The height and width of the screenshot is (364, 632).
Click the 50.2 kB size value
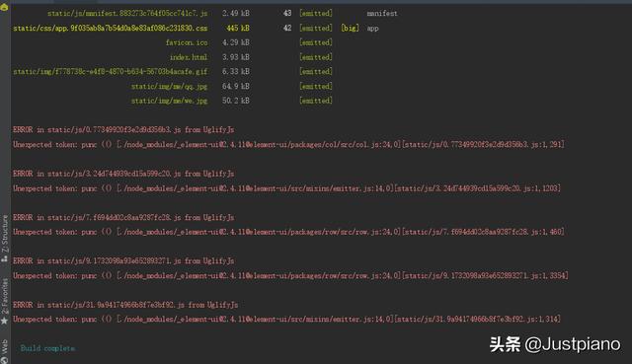236,101
